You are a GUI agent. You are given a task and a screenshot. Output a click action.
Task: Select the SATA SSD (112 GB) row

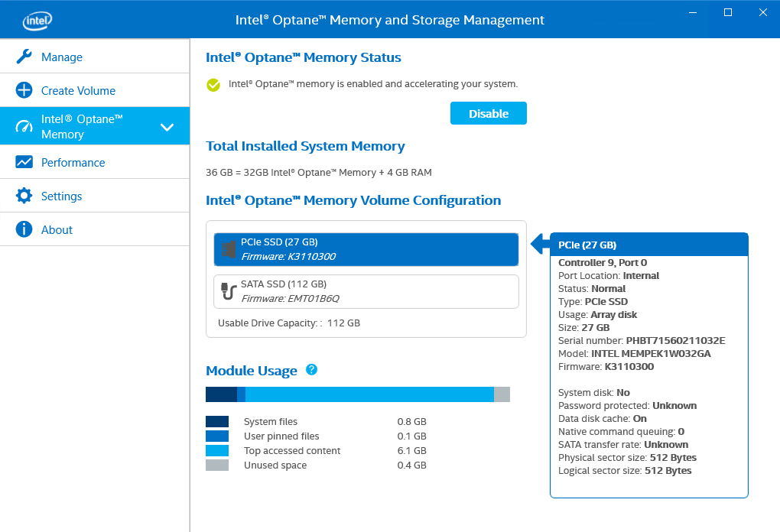coord(366,291)
